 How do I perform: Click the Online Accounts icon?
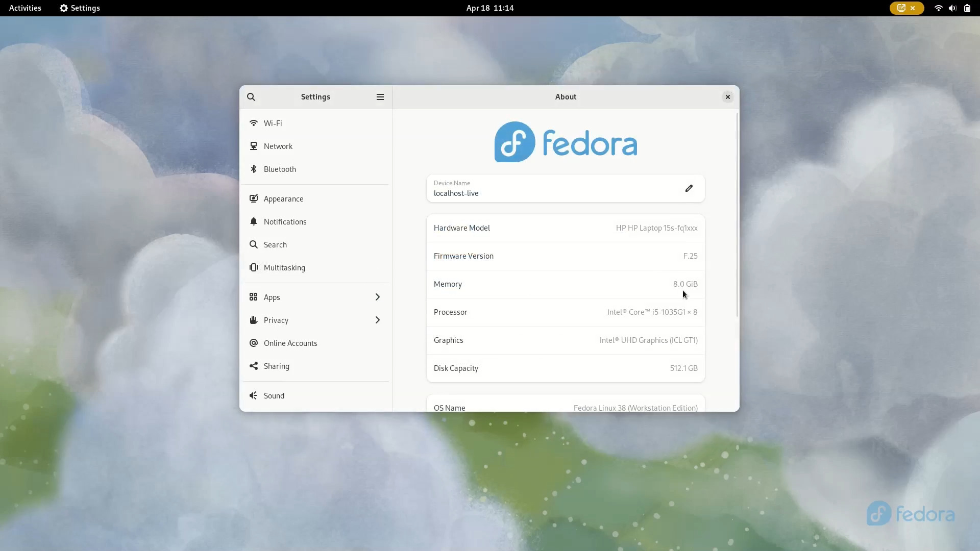[254, 343]
